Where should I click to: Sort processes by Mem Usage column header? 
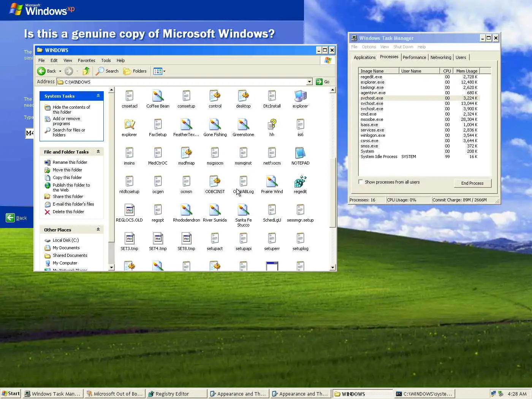click(467, 71)
